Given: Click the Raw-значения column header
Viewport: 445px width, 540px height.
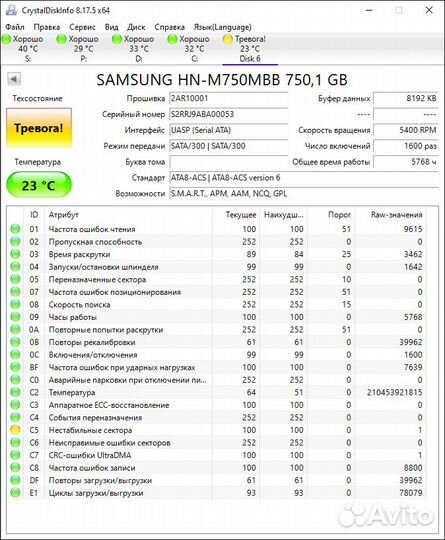Looking at the screenshot, I should [x=391, y=215].
